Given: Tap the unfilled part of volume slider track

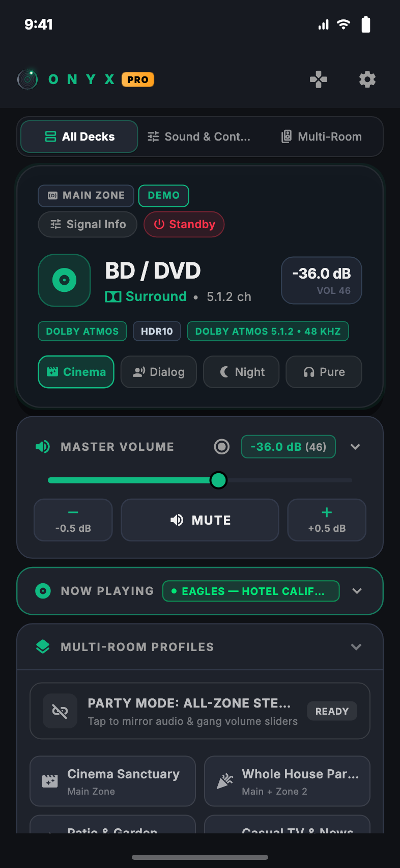Looking at the screenshot, I should 290,480.
